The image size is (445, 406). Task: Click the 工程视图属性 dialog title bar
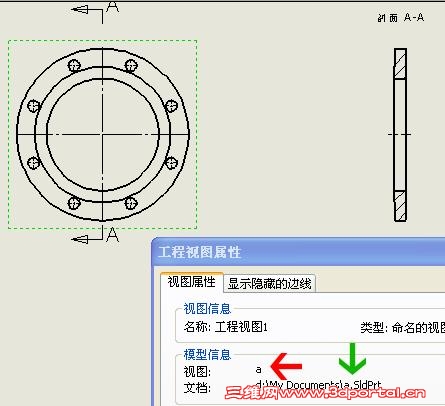[298, 252]
